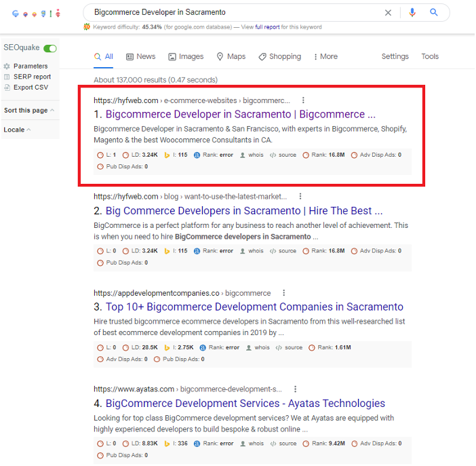Click Alexa Rank: error under result 2
The height and width of the screenshot is (466, 476).
214,251
